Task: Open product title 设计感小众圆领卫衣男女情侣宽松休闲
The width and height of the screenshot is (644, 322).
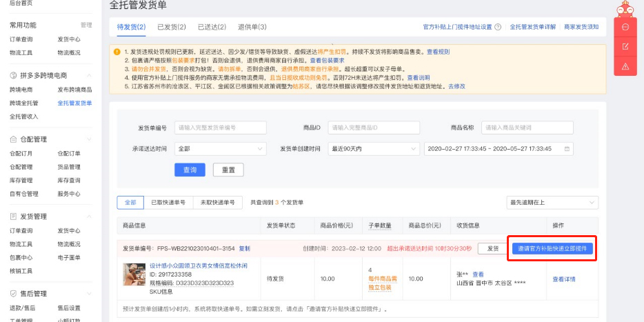Action: (199, 265)
